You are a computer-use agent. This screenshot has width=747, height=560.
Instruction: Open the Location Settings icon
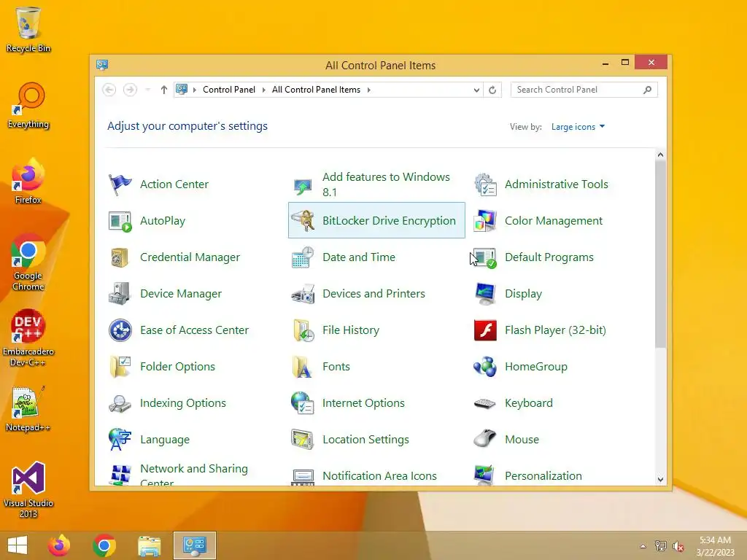(x=303, y=440)
